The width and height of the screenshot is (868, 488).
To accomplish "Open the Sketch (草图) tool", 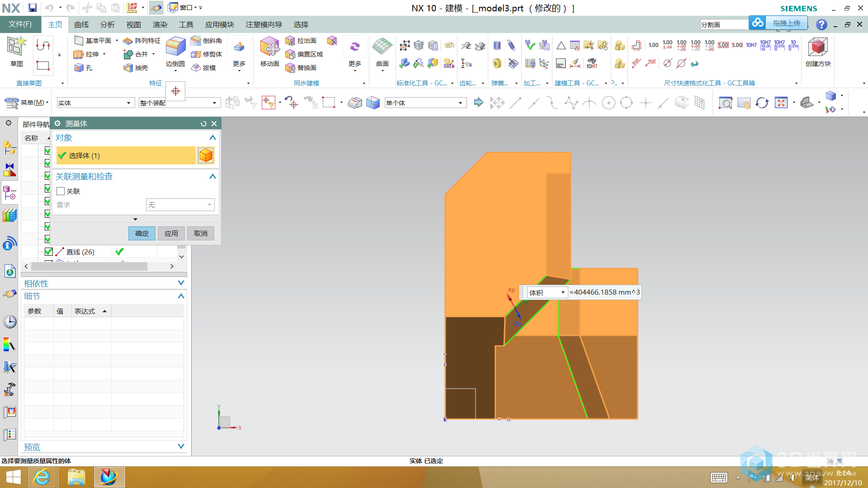I will coord(16,52).
